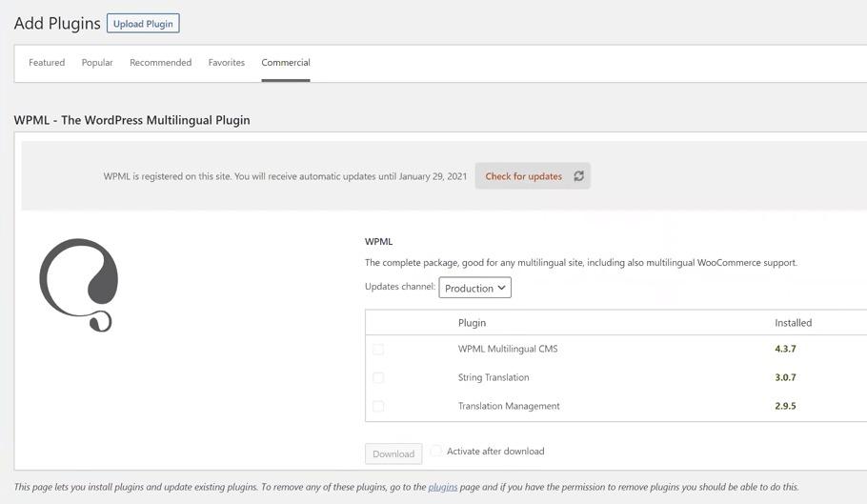Click the Check for updates button

[524, 176]
